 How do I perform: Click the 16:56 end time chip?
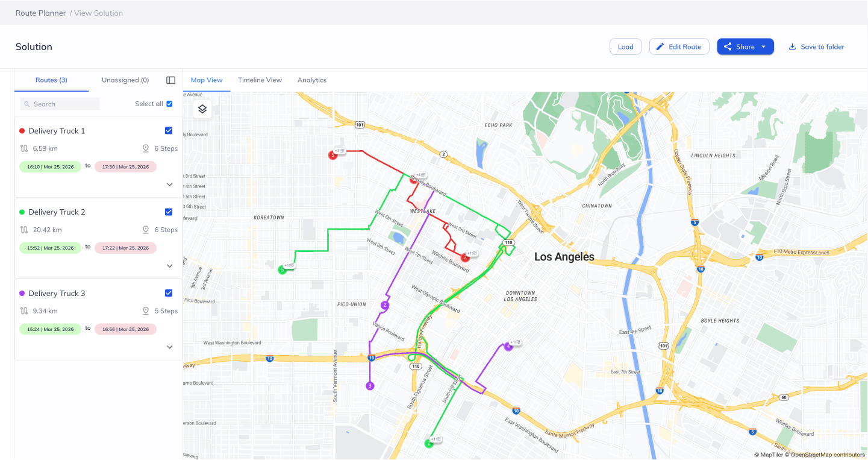tap(125, 329)
